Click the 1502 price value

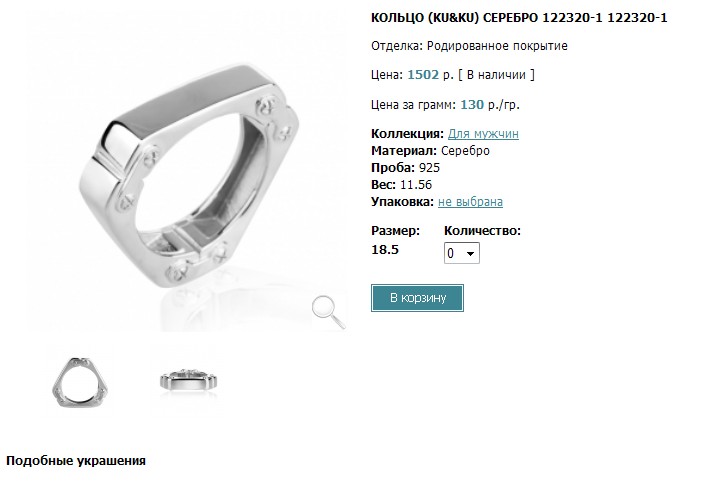click(x=423, y=75)
